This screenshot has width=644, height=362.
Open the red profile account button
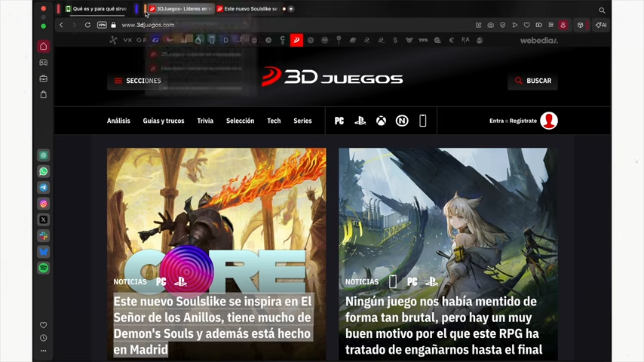point(563,25)
